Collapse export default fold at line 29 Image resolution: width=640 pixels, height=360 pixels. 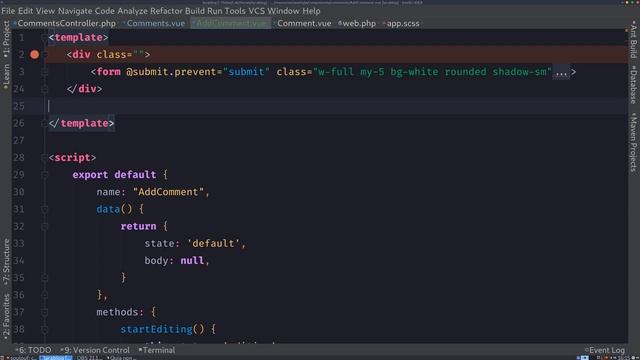(44, 175)
